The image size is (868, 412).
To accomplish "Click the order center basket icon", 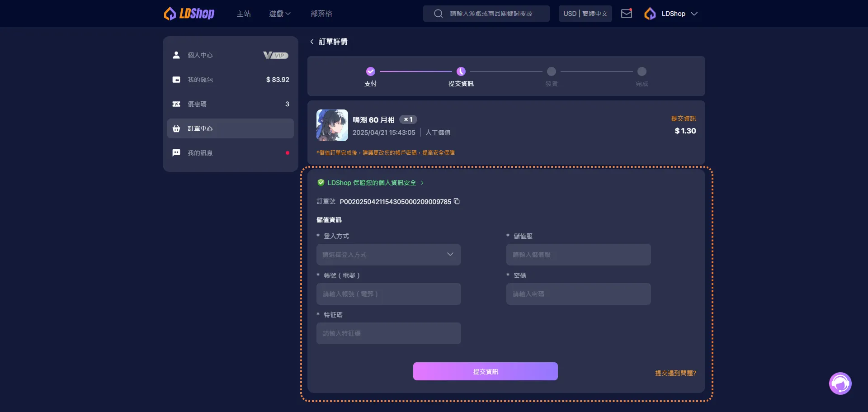I will (x=176, y=128).
